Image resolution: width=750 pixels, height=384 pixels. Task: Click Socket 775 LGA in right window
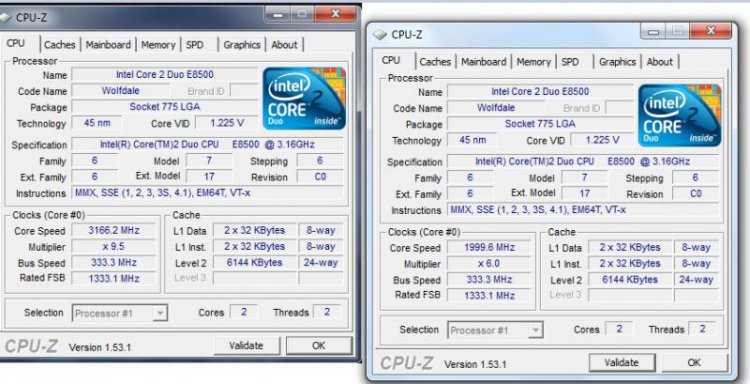540,124
